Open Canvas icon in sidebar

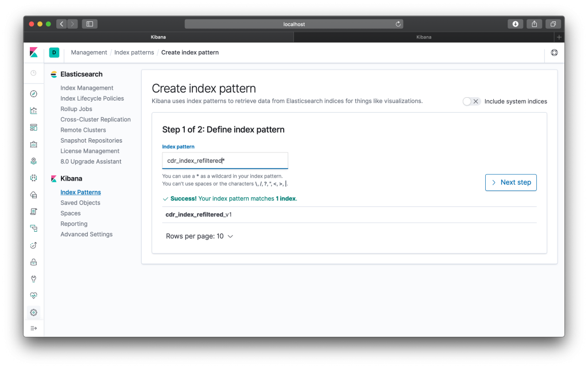[34, 144]
